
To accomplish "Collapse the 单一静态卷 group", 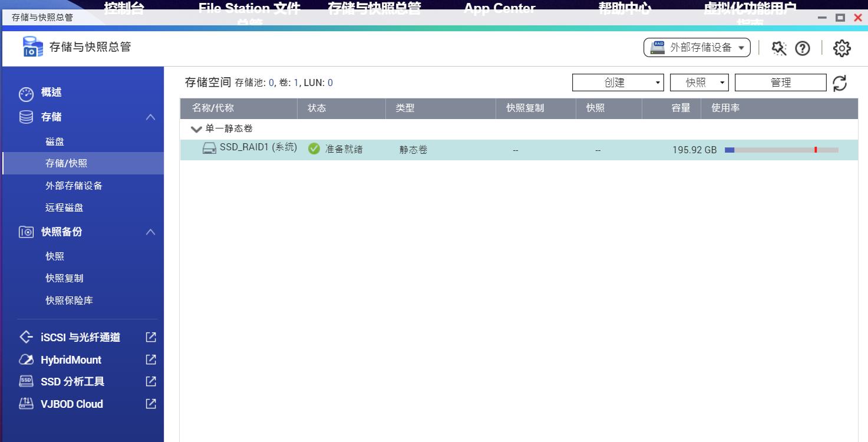I will coord(195,128).
